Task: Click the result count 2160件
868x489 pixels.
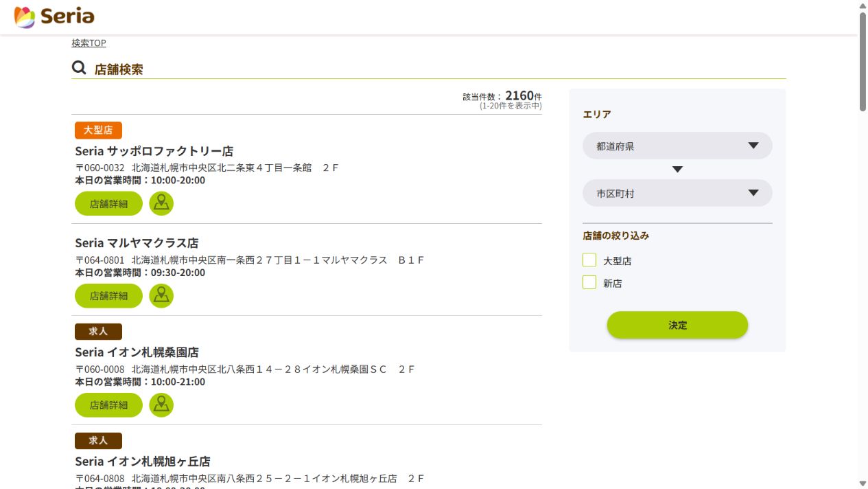Action: 524,95
